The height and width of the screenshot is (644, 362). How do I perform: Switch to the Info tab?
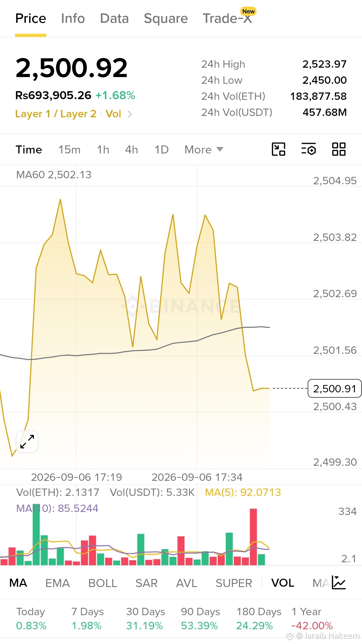click(x=73, y=18)
